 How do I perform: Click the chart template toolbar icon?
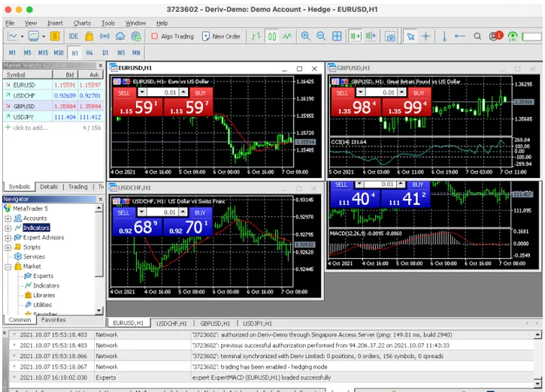click(x=34, y=36)
